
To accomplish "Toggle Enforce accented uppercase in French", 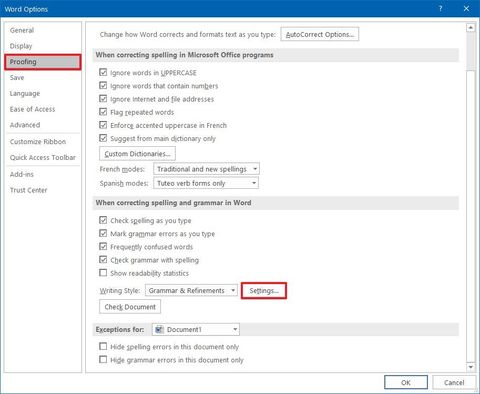I will pyautogui.click(x=103, y=125).
